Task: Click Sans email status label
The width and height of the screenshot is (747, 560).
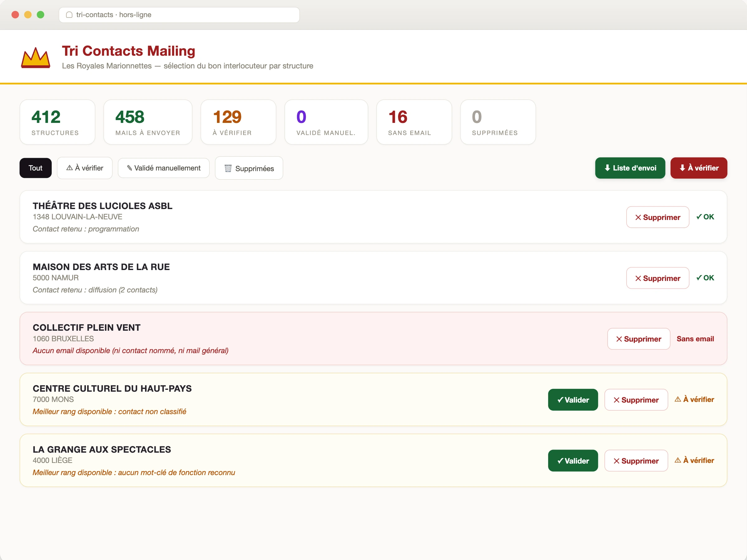Action: [x=695, y=339]
